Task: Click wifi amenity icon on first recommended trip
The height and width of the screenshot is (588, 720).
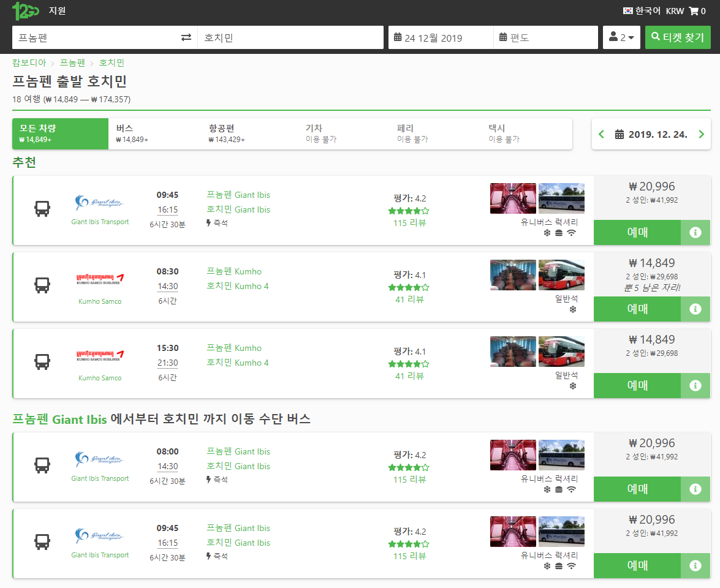Action: 571,233
